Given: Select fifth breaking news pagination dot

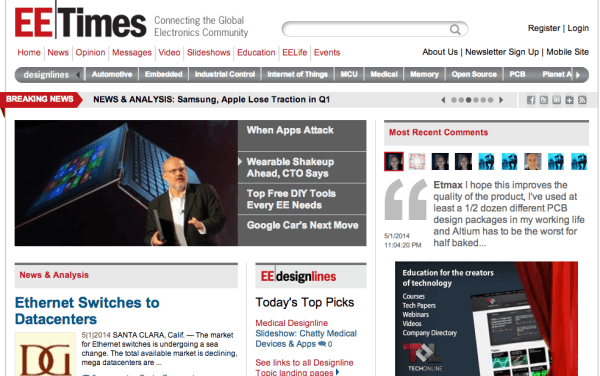Looking at the screenshot, I should coord(483,100).
